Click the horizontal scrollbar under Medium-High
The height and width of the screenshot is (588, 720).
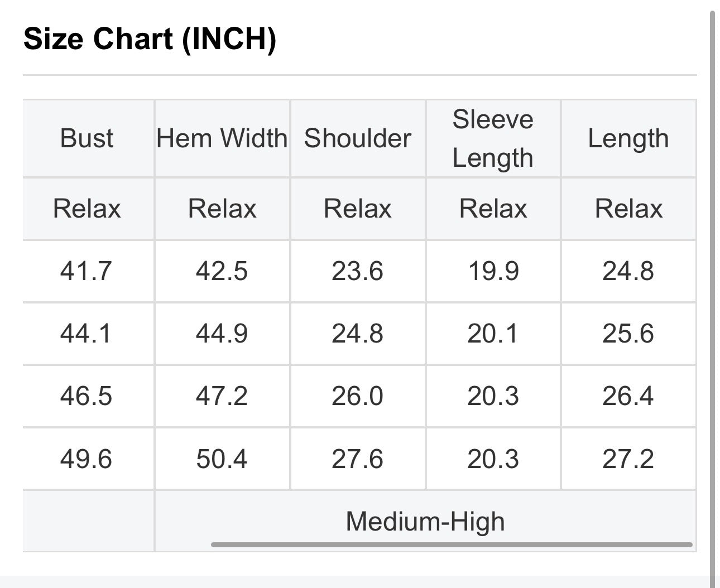[x=452, y=544]
